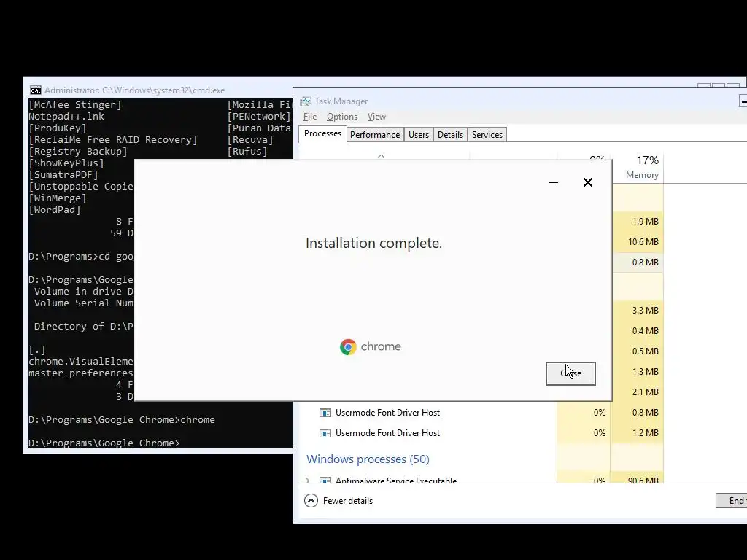Screen dimensions: 747x560
Task: Open the Options menu in Task Manager
Action: 341,117
